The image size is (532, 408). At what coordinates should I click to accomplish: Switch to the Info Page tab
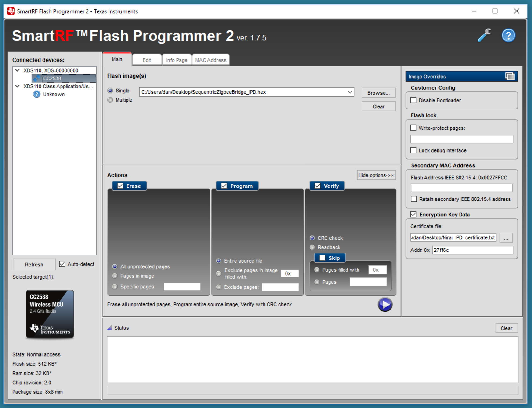pos(177,60)
